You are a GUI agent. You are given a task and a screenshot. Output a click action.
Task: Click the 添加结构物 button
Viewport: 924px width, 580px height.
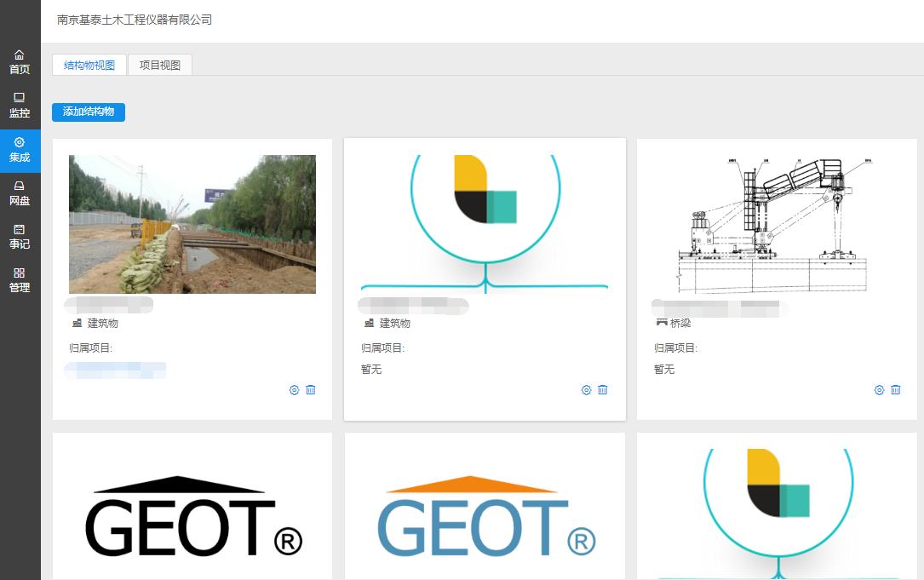(89, 112)
